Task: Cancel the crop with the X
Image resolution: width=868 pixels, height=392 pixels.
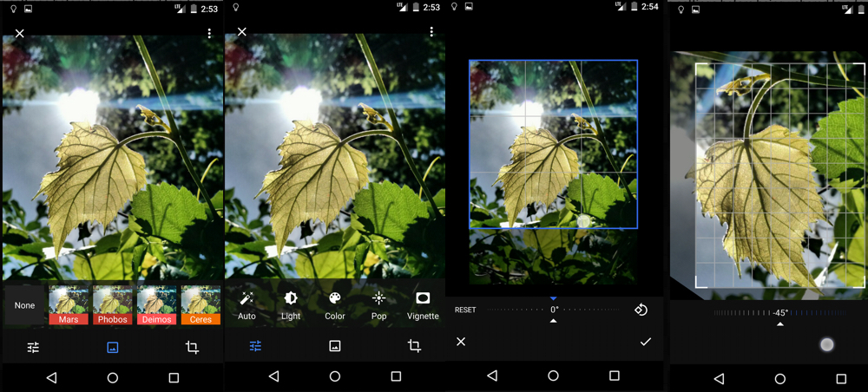Action: coord(461,342)
